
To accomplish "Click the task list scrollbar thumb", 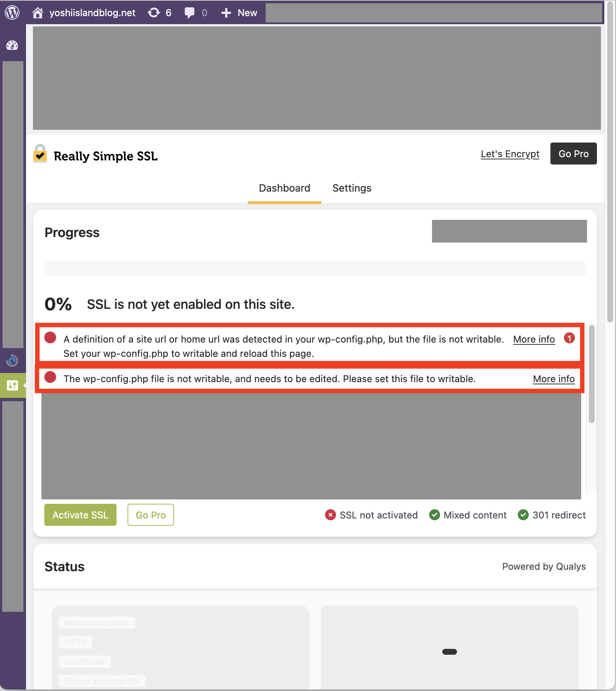I will (x=591, y=374).
